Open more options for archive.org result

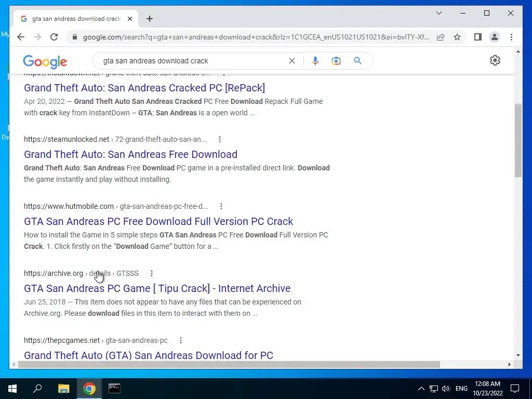point(152,273)
